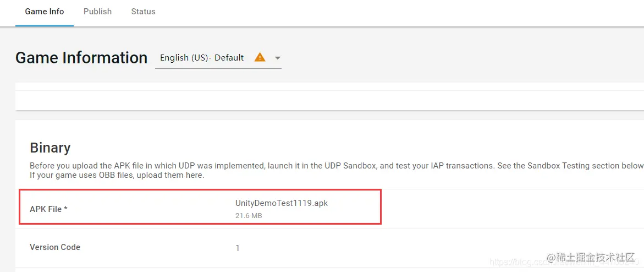Open the English (US)- Default language dropdown
This screenshot has height=272, width=644.
pos(218,58)
